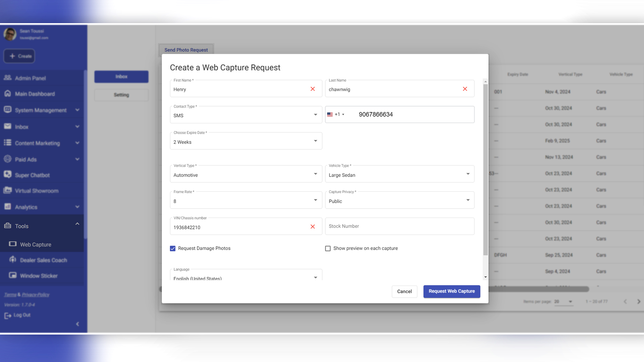This screenshot has width=644, height=362.
Task: Clear the VIN/Chassis number with red X
Action: point(313,227)
